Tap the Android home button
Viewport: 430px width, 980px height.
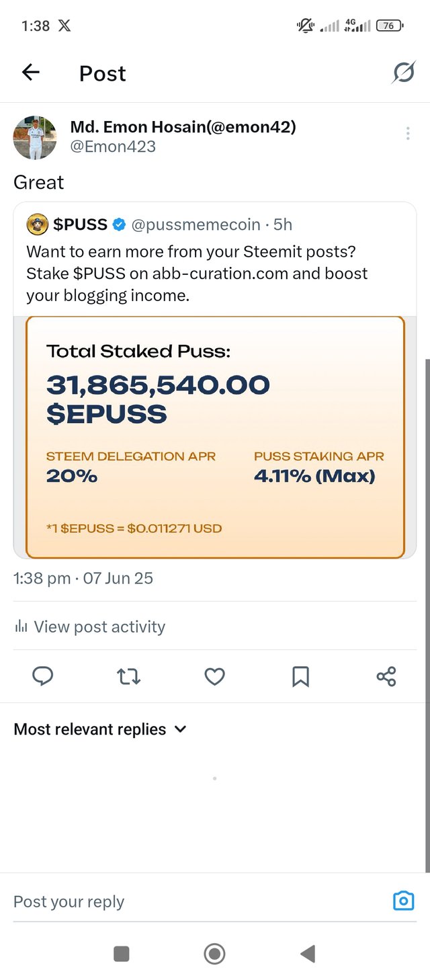[x=214, y=953]
